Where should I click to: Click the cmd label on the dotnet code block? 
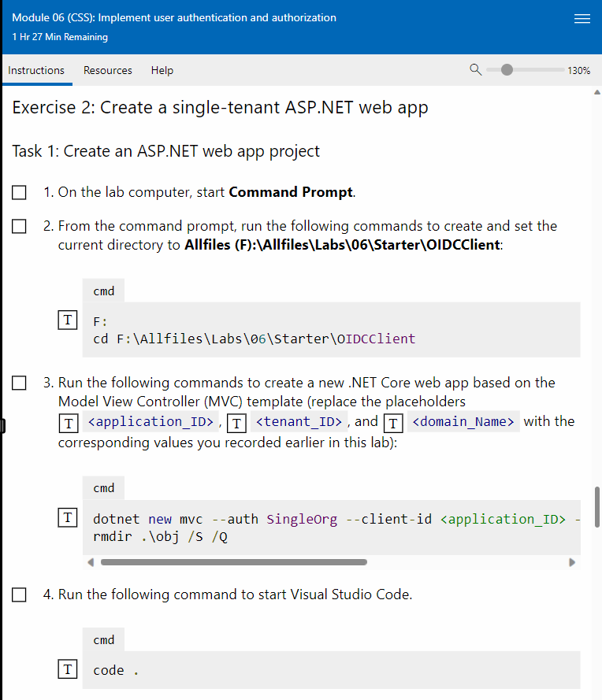pos(103,487)
